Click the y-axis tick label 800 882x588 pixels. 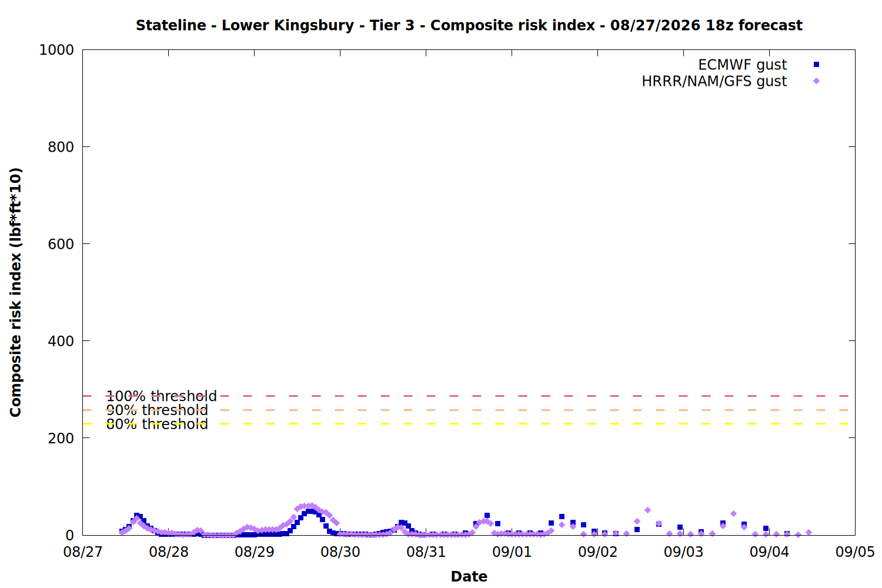[x=61, y=147]
